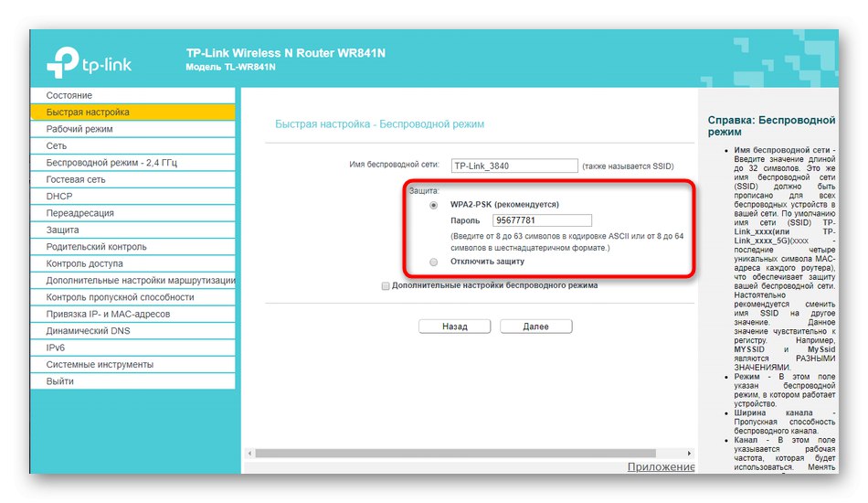Click the (также называется SSID) note
This screenshot has width=868, height=503.
coord(628,166)
